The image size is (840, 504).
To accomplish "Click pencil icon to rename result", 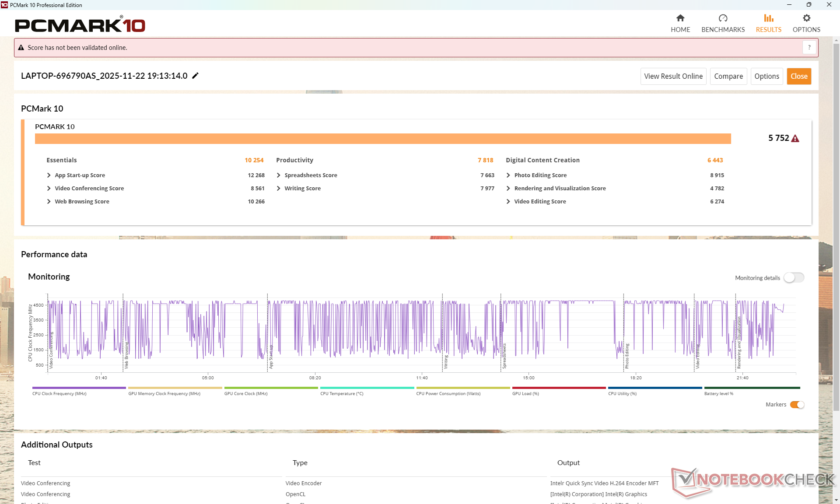I will [196, 76].
